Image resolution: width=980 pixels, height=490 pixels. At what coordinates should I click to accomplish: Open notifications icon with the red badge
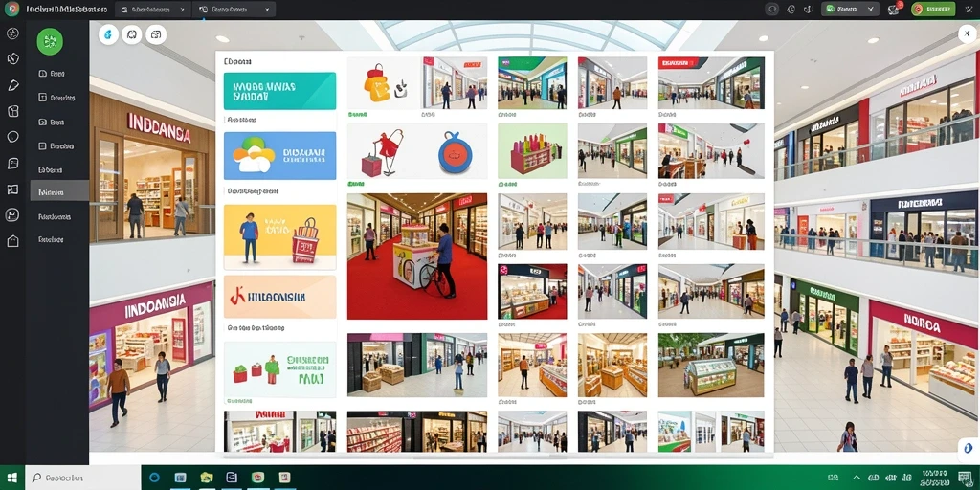pyautogui.click(x=895, y=9)
